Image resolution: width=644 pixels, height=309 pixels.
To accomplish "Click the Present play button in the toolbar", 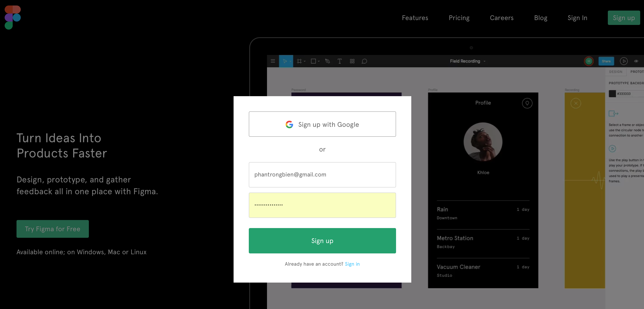I will pos(623,61).
